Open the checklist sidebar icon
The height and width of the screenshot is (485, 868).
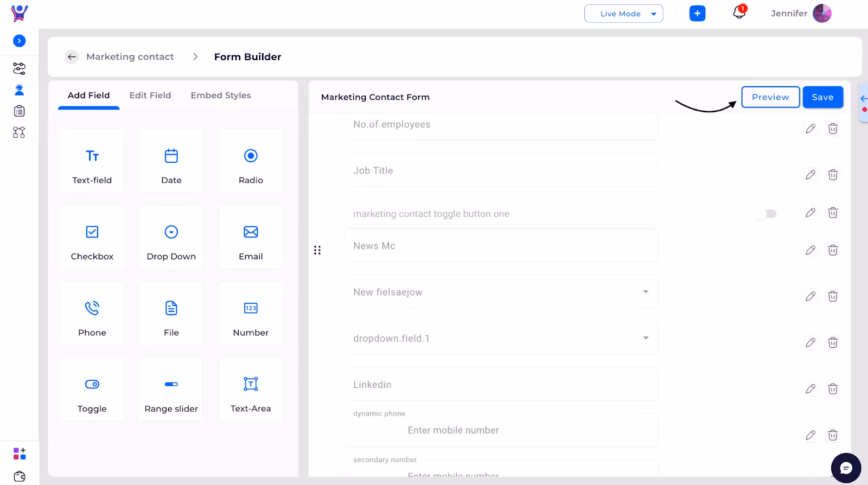pos(19,111)
